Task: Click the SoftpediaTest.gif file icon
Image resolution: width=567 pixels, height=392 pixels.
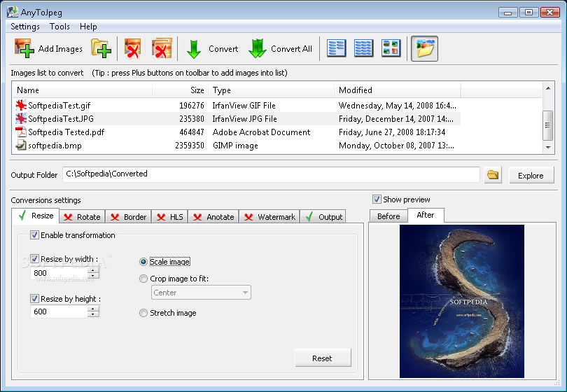Action: point(21,105)
